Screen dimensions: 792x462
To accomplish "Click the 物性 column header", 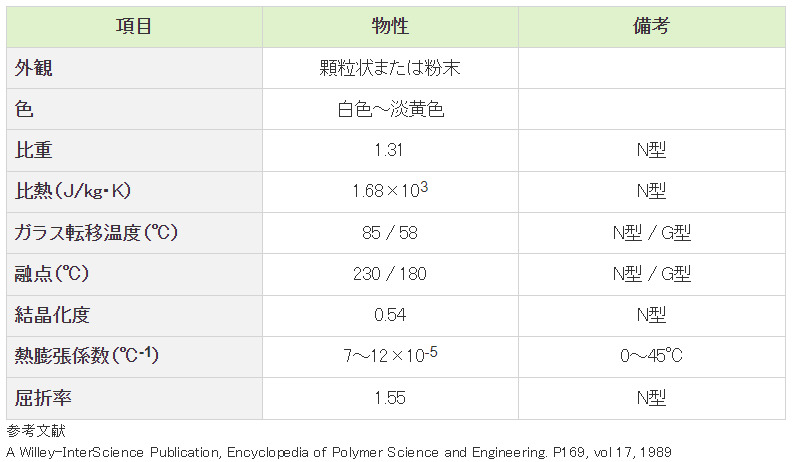I will click(390, 26).
